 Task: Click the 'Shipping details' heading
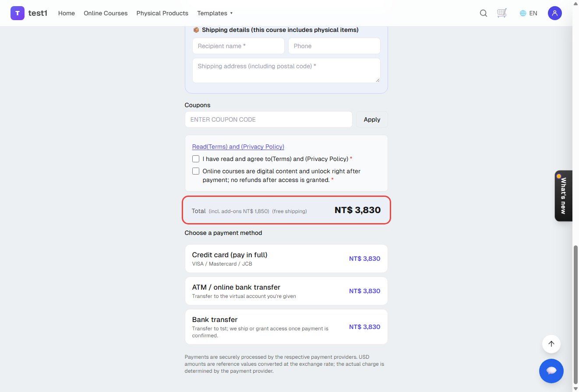280,30
